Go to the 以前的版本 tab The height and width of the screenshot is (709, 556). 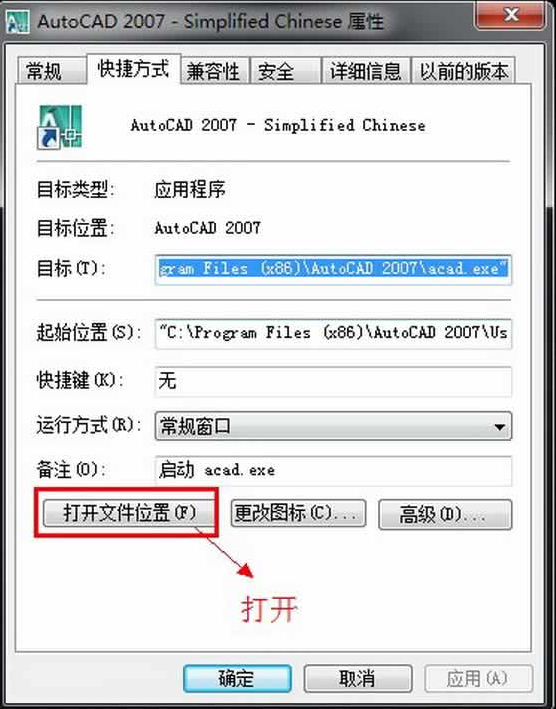[x=463, y=71]
